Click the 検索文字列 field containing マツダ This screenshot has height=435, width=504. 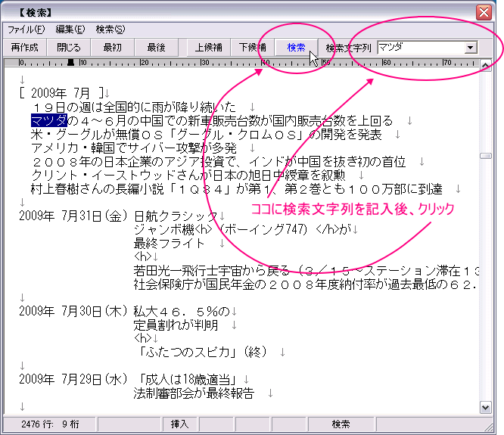coord(420,47)
